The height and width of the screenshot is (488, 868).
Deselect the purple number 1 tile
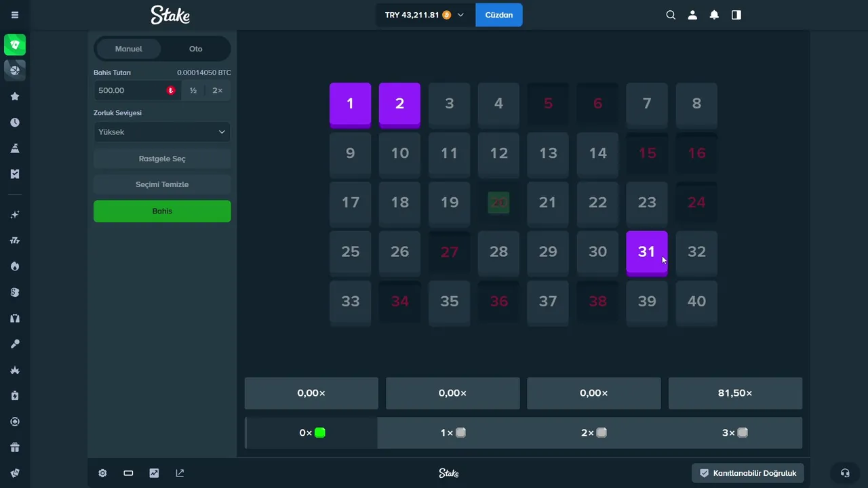(x=350, y=105)
